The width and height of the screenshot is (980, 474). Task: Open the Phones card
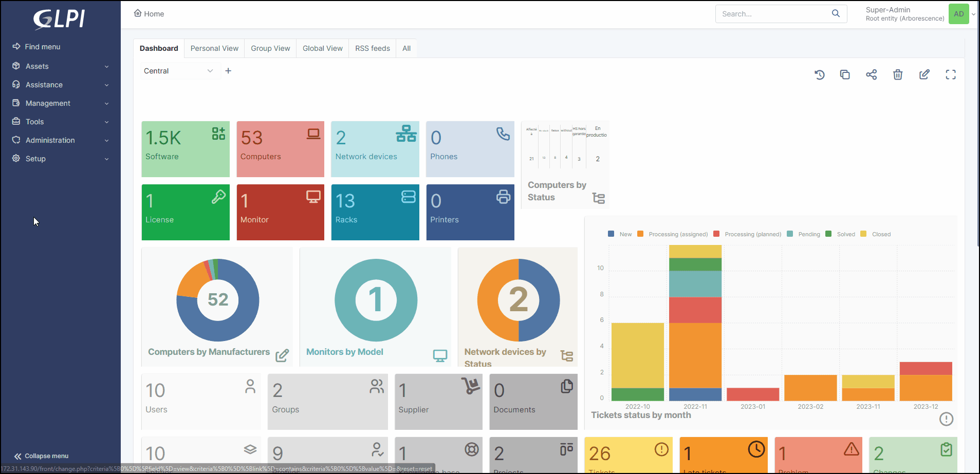point(470,149)
